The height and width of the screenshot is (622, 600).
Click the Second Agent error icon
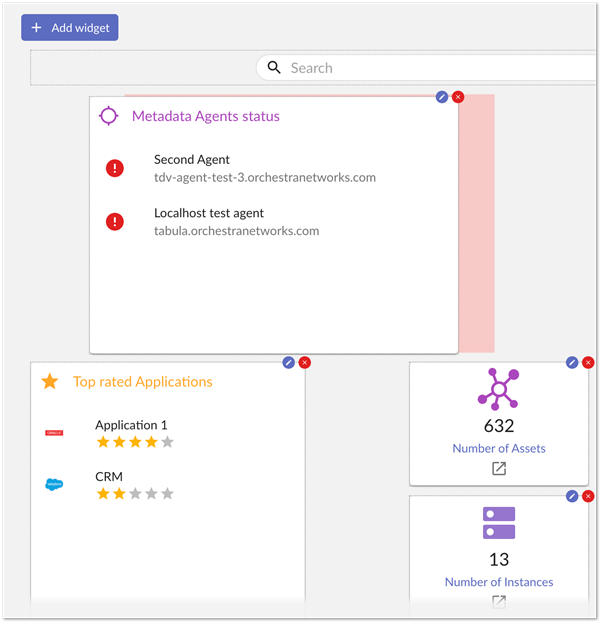click(115, 168)
